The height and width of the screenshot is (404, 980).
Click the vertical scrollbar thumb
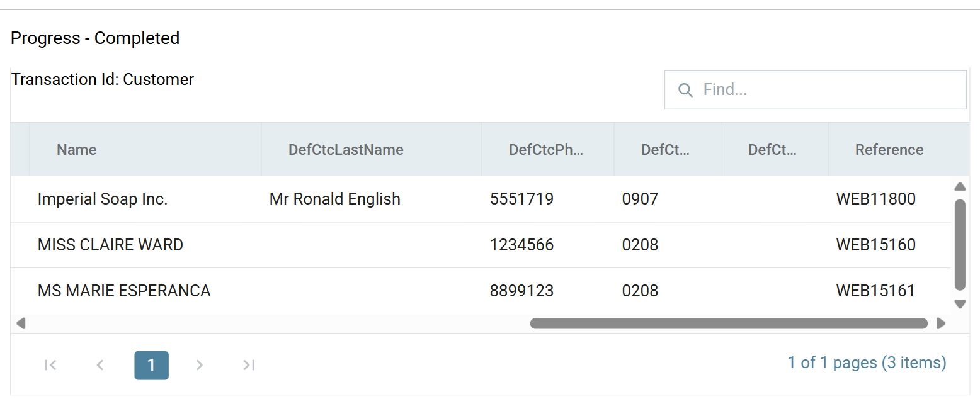click(x=960, y=245)
